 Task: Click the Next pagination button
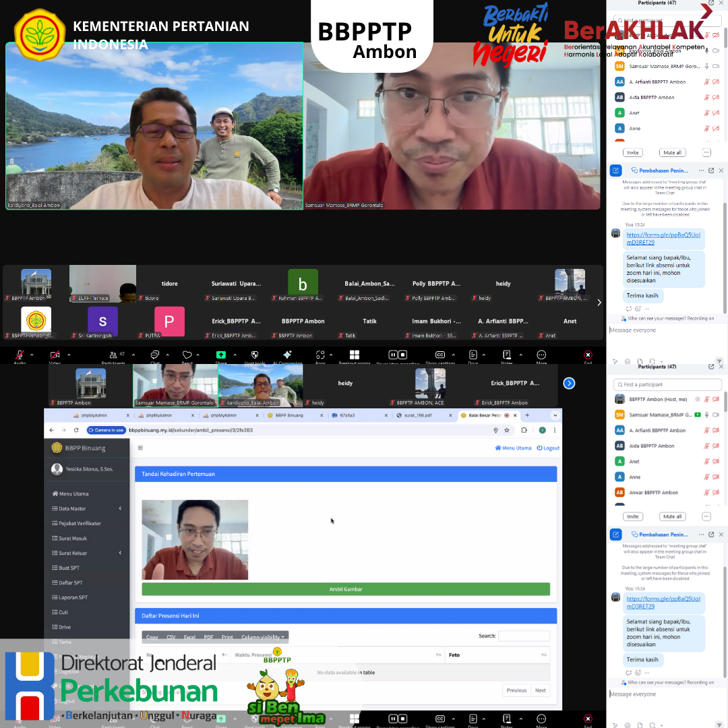(x=541, y=691)
